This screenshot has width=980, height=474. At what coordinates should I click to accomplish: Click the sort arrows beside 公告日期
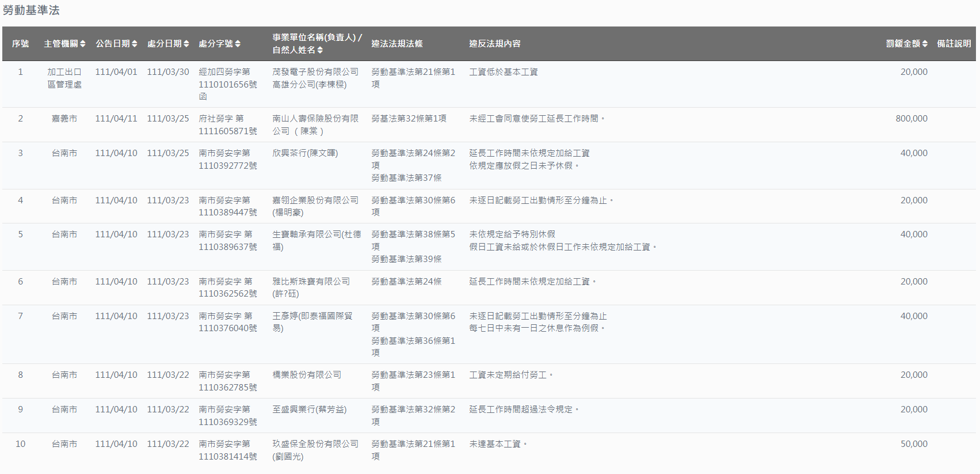click(135, 44)
